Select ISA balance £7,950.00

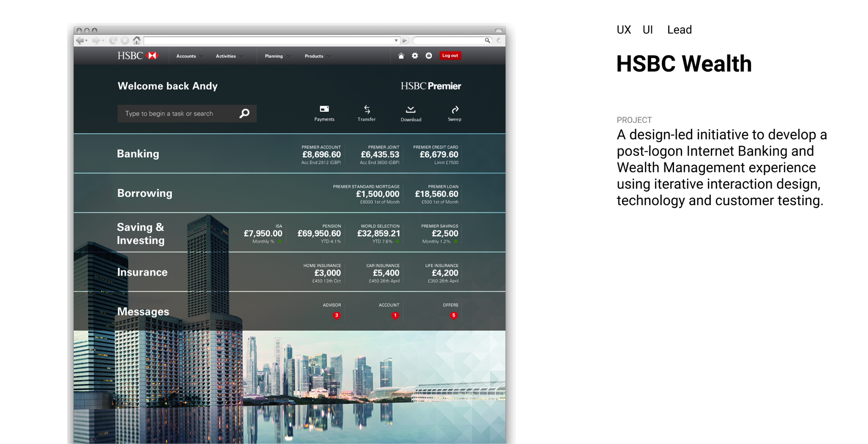tap(263, 234)
